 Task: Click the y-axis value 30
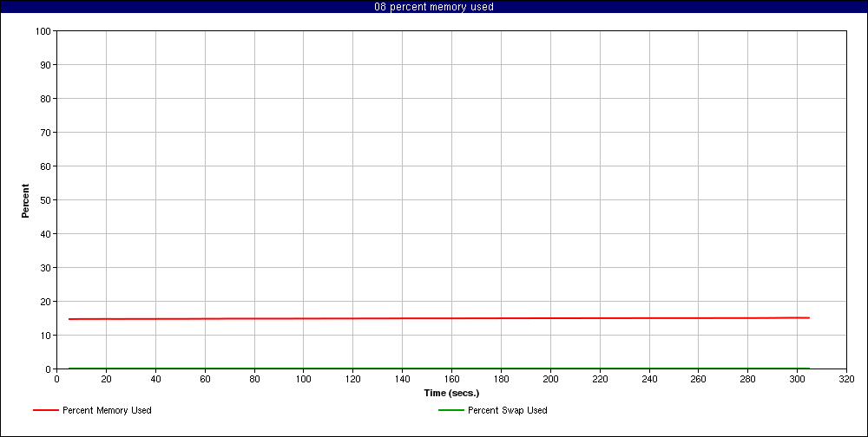point(47,268)
